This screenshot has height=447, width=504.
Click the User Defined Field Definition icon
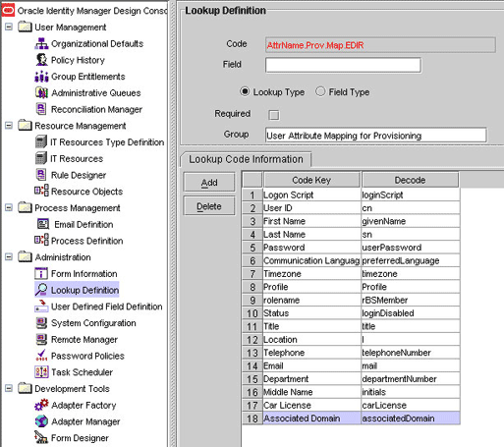(41, 307)
